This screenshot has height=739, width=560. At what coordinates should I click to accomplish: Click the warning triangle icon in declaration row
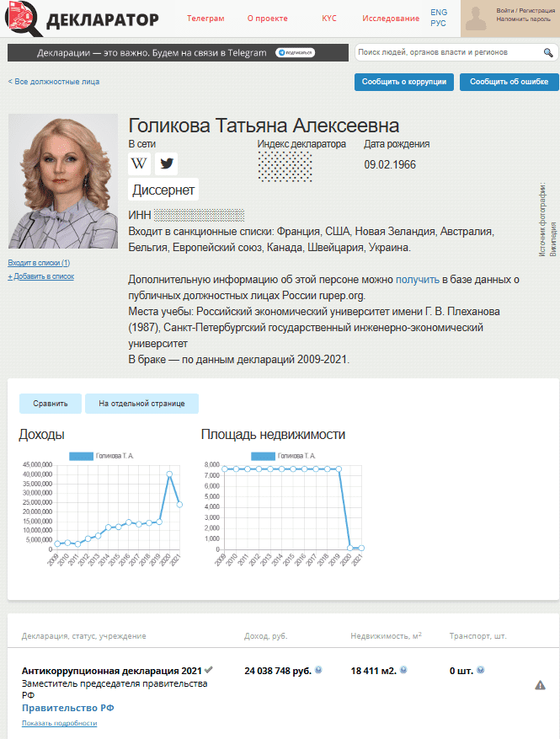[540, 685]
